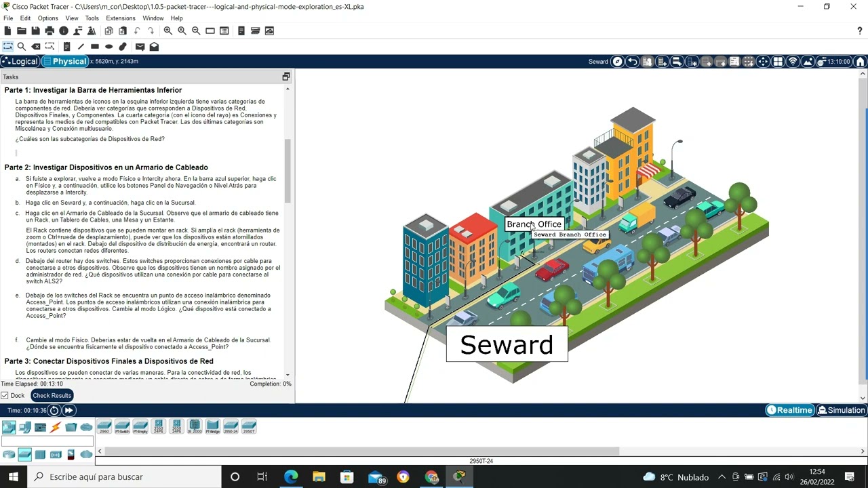Click the device name search field
The image size is (868, 488).
[x=47, y=441]
